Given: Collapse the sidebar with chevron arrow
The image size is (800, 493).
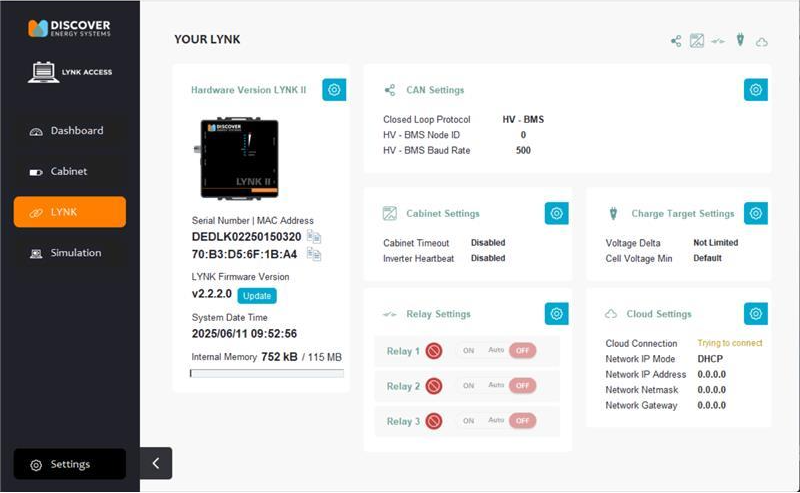Looking at the screenshot, I should click(156, 463).
